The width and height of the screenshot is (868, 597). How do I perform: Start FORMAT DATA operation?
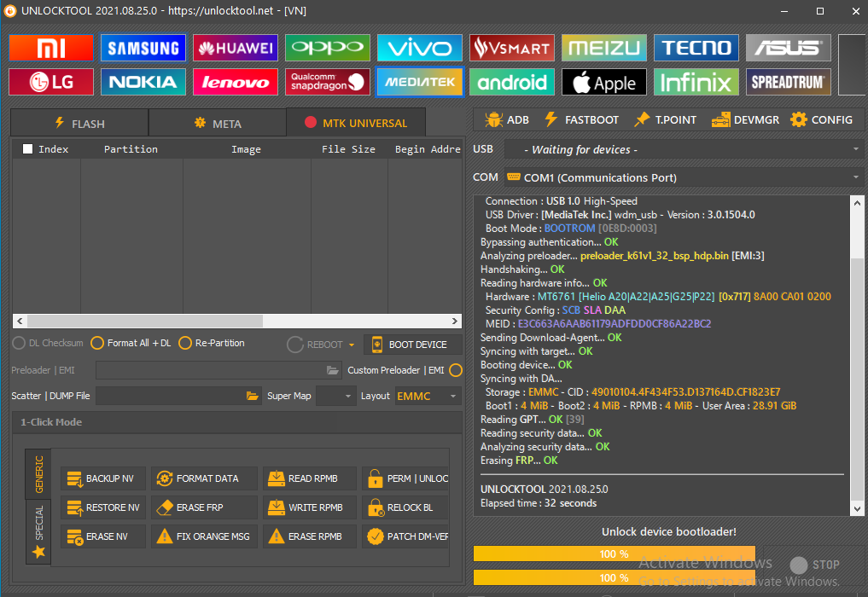pyautogui.click(x=204, y=478)
